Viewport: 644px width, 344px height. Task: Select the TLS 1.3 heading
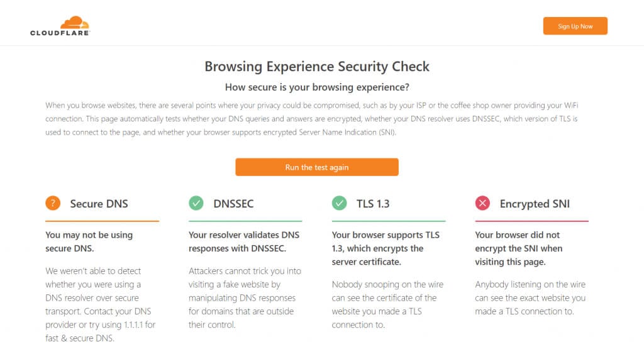click(373, 204)
